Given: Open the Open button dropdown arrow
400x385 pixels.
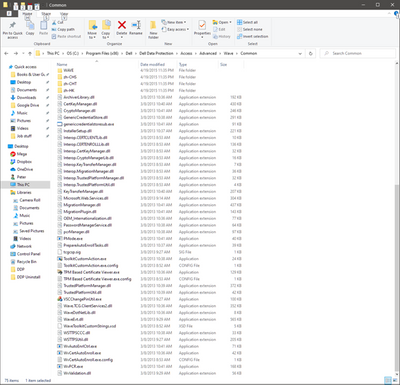Looking at the screenshot, I should (x=230, y=22).
